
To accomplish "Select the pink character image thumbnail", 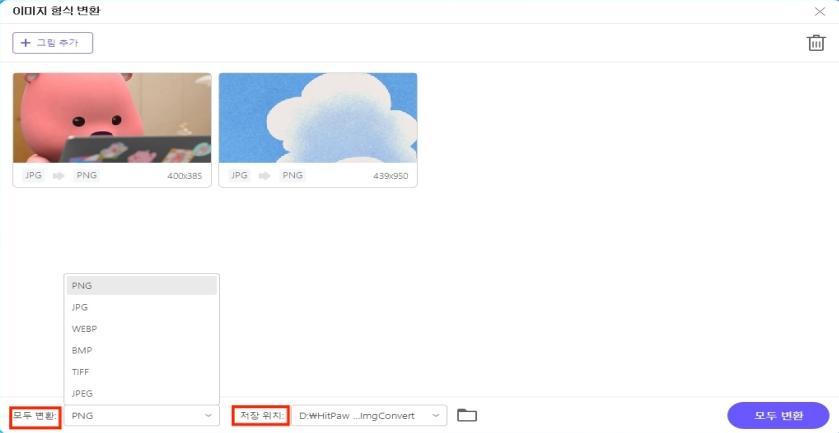I will (112, 118).
